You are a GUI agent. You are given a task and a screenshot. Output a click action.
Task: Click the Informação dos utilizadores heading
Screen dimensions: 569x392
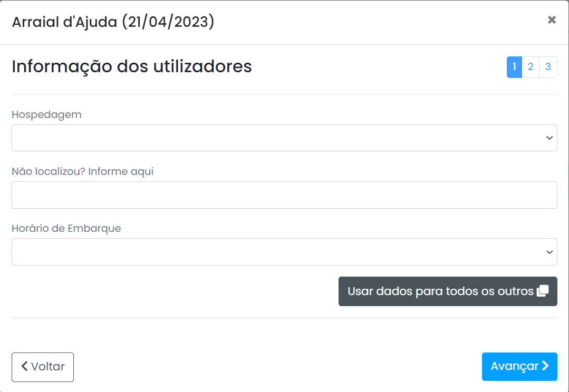point(132,66)
